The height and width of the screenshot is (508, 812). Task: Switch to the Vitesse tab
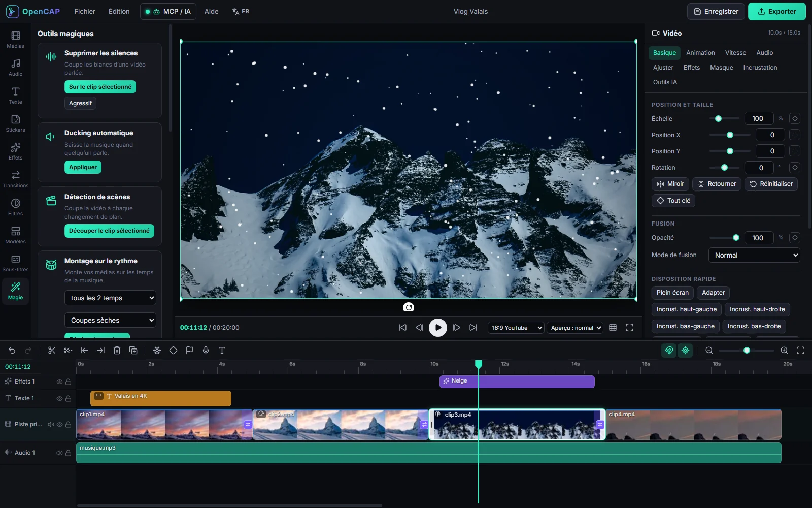[735, 53]
